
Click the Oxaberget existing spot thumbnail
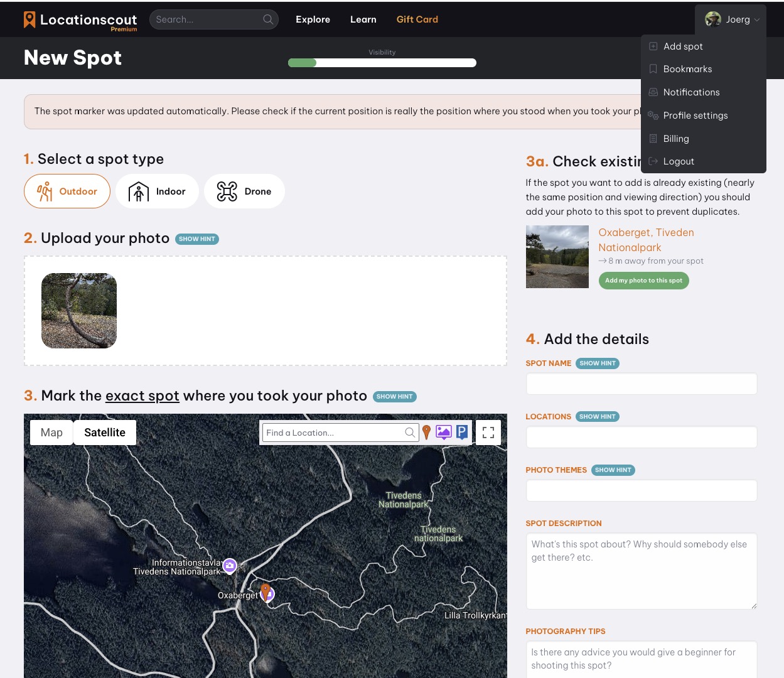pos(557,257)
